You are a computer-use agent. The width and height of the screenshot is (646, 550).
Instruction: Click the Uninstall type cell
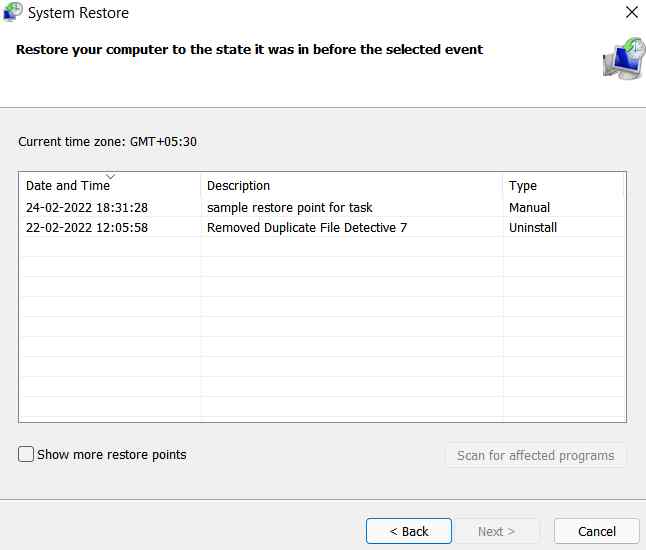pos(533,227)
